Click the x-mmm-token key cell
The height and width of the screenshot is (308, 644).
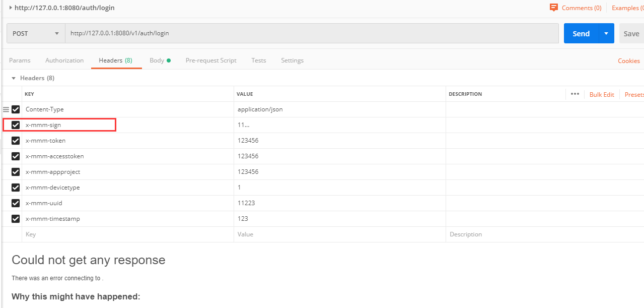coord(128,141)
